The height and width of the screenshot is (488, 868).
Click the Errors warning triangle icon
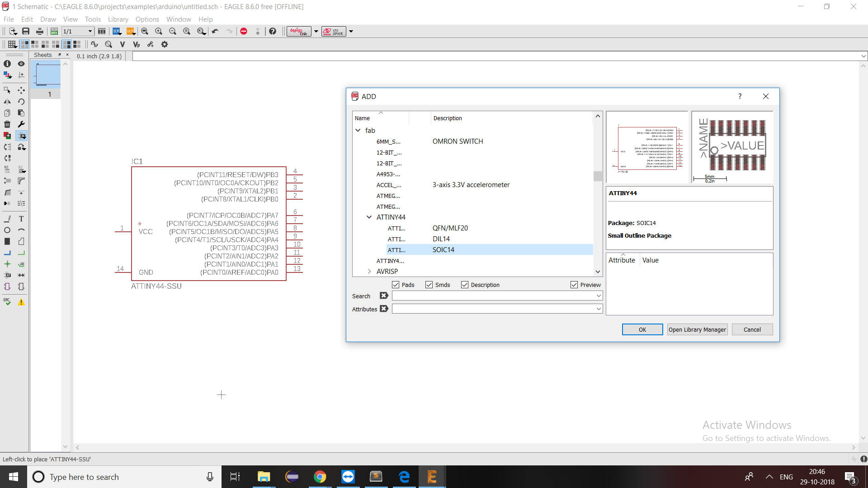(21, 302)
